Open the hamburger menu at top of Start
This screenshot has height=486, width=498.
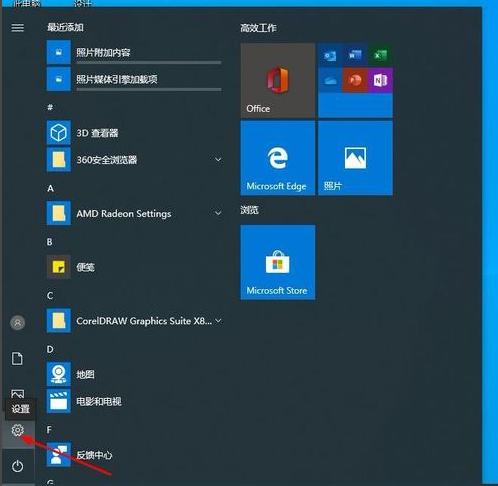coord(18,28)
